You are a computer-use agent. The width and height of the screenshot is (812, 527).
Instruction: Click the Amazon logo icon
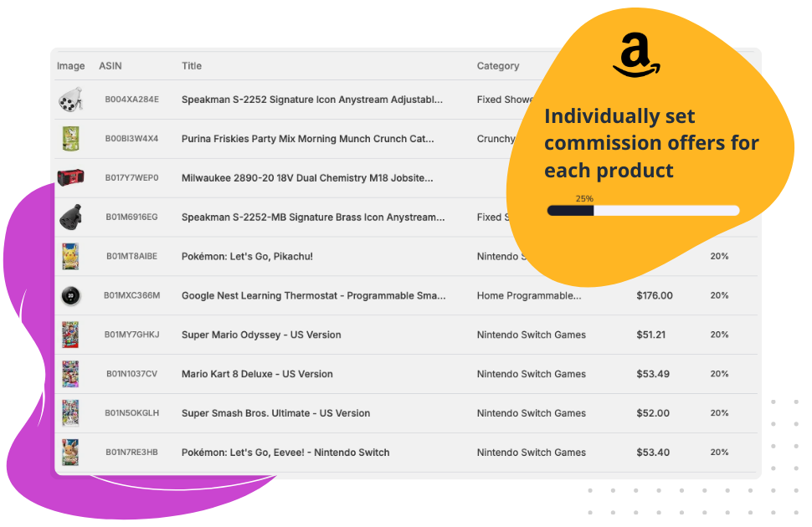pos(635,58)
